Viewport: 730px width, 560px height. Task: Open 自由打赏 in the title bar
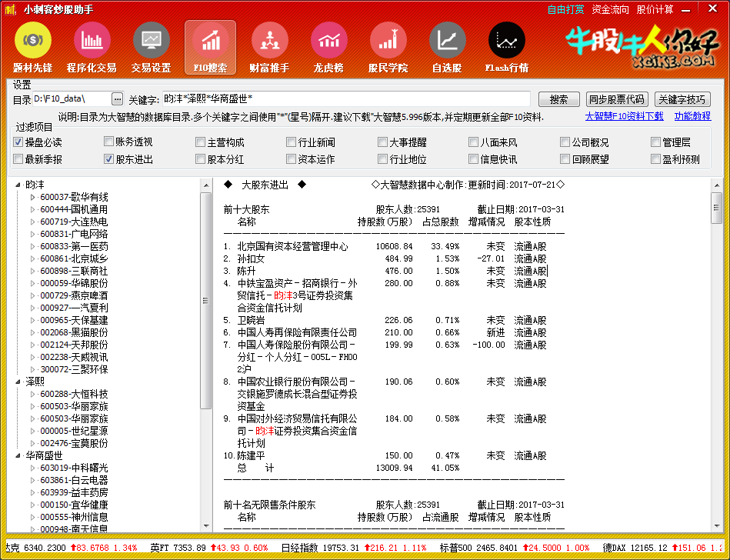[565, 9]
